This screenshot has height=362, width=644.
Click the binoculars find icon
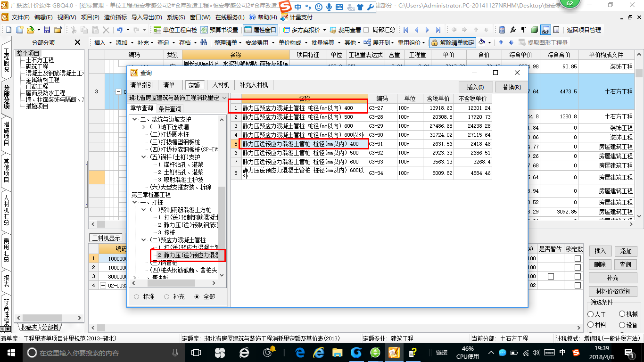coord(204,42)
